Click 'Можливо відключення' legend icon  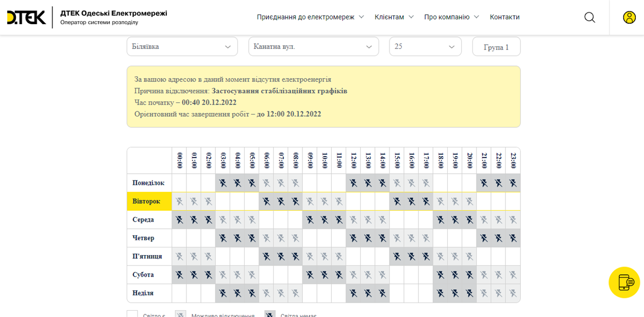180,314
